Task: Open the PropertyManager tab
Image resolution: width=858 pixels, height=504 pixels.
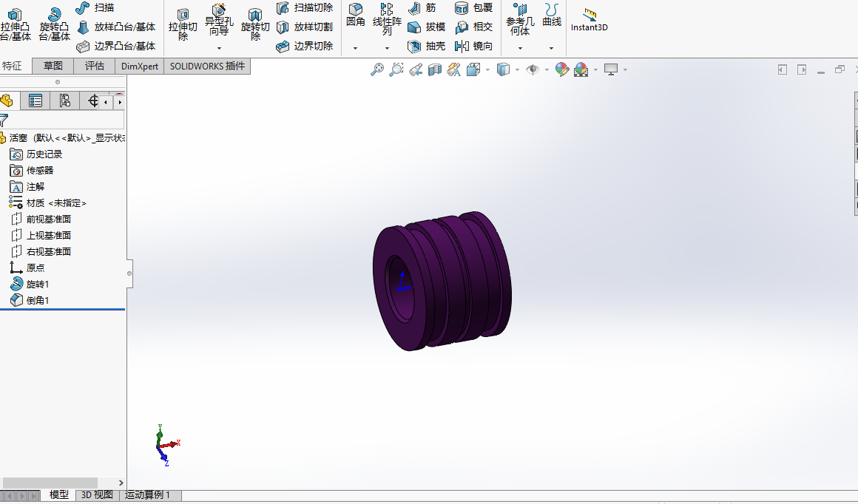Action: point(36,101)
